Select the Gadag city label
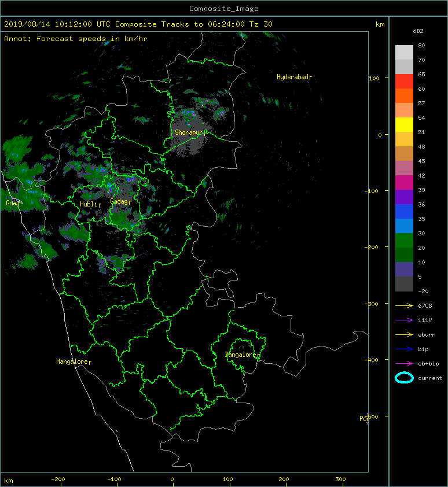Image resolution: width=448 pixels, height=487 pixels. 120,202
